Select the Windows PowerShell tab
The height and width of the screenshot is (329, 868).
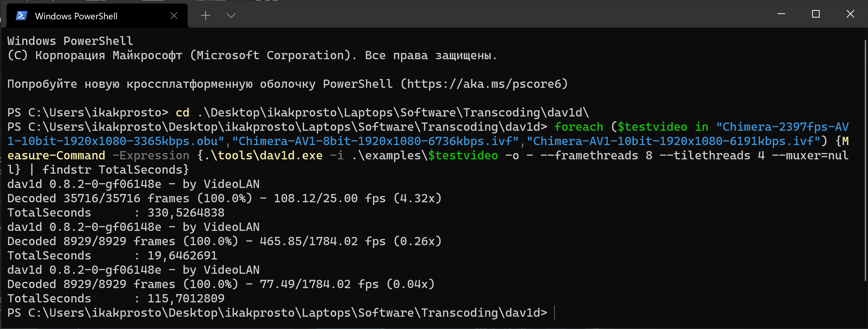[x=76, y=16]
